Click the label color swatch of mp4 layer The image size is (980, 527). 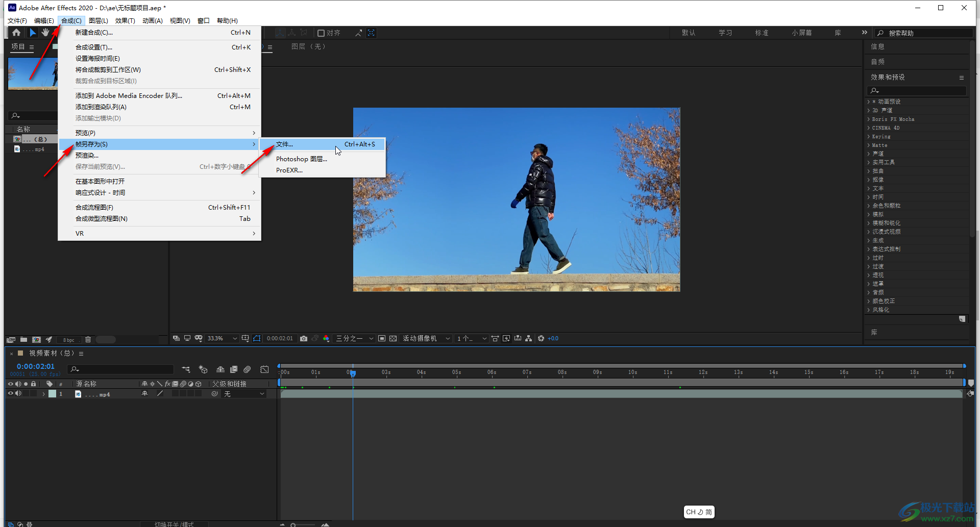click(x=52, y=394)
